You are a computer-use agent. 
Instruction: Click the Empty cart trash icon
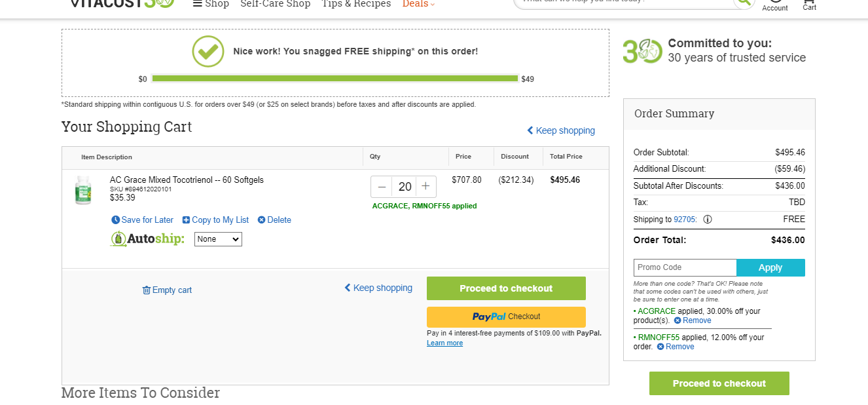[147, 290]
